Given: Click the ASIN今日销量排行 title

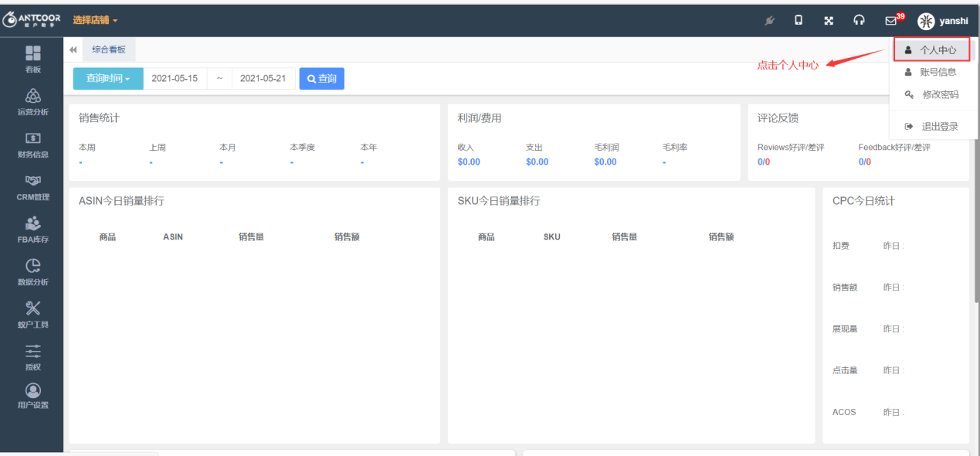Looking at the screenshot, I should [121, 201].
